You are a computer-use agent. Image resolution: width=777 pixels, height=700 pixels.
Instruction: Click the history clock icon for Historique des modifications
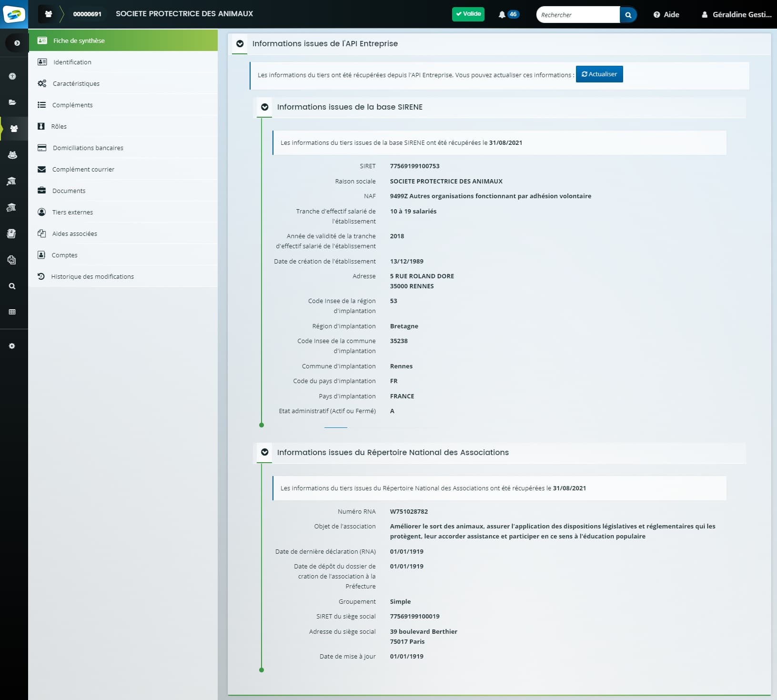41,276
